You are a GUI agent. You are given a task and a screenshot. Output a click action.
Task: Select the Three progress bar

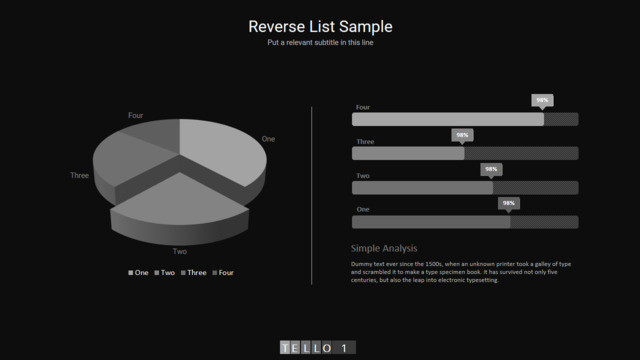click(465, 153)
